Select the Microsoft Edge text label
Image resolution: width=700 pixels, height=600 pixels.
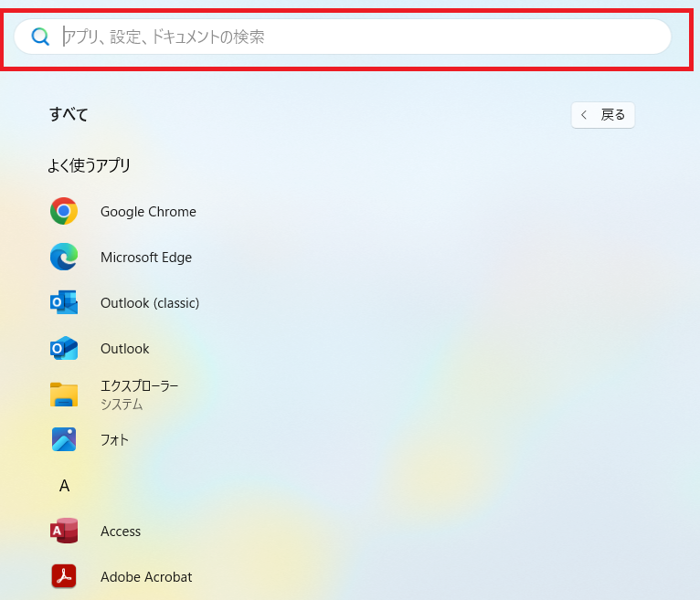(146, 258)
